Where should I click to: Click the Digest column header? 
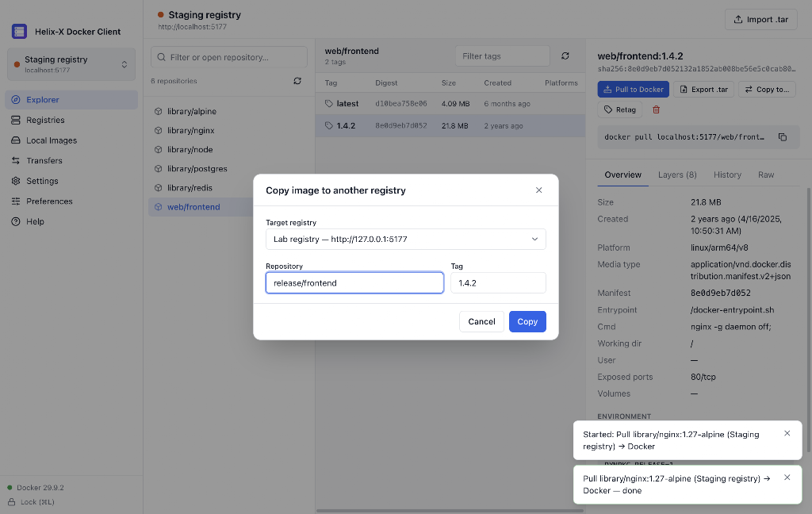point(386,83)
